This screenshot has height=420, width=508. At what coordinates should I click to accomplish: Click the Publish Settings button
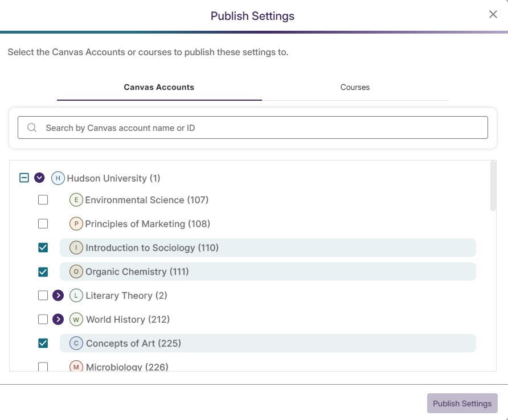pos(462,403)
